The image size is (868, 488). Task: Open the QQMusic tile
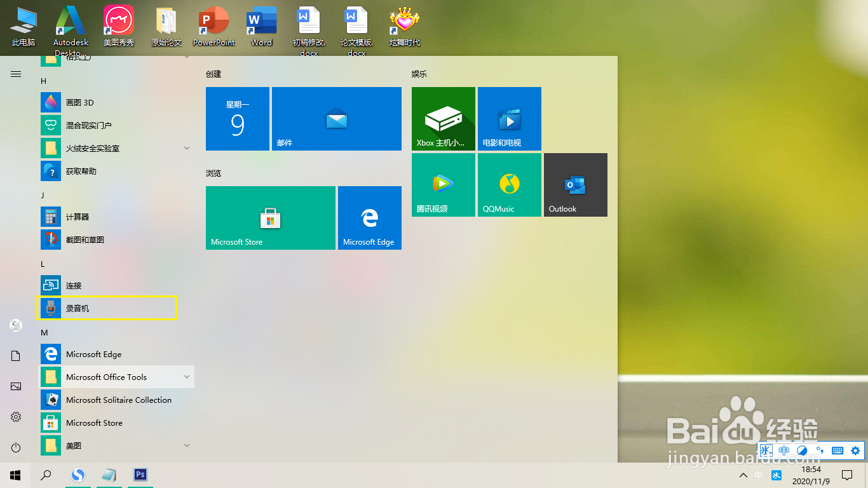[510, 185]
